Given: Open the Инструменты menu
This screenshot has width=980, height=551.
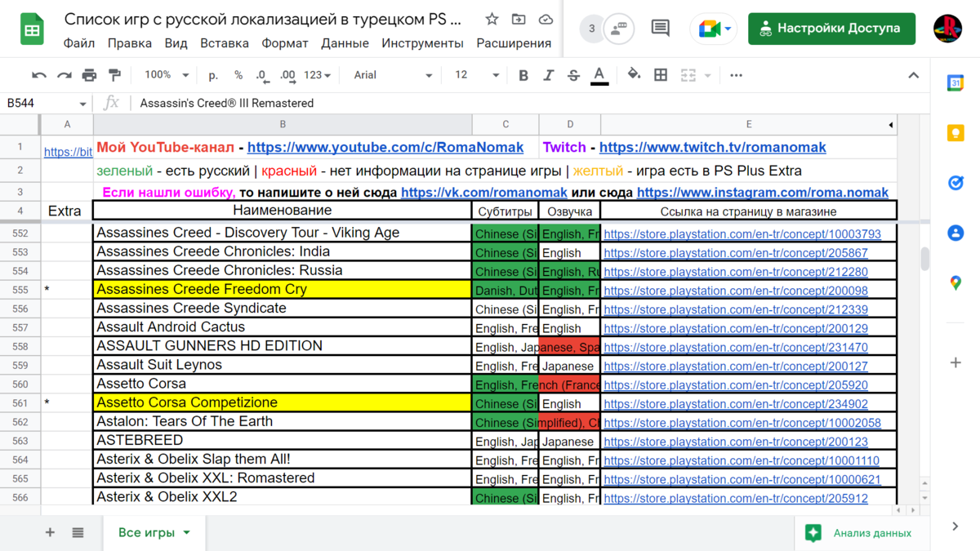Looking at the screenshot, I should pyautogui.click(x=422, y=43).
